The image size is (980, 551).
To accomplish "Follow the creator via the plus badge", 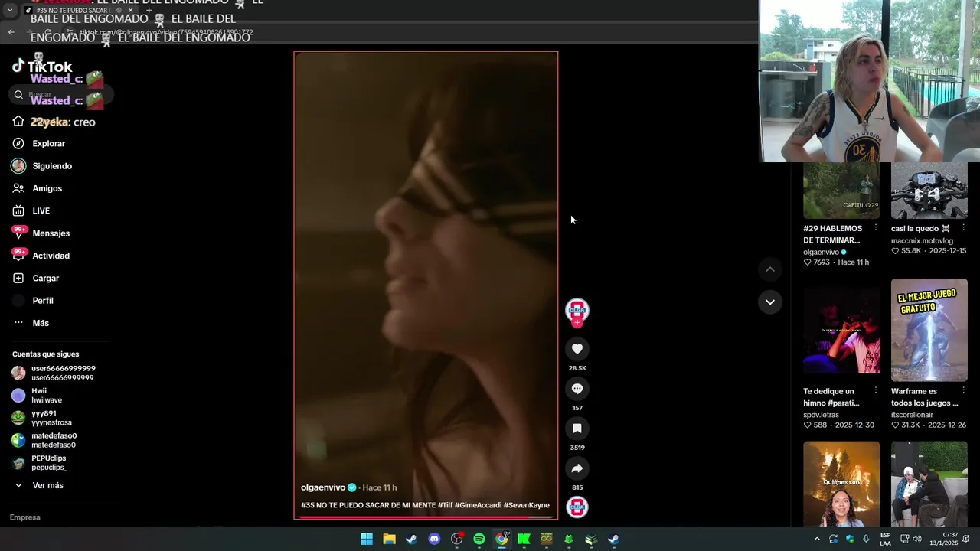I will tap(577, 323).
